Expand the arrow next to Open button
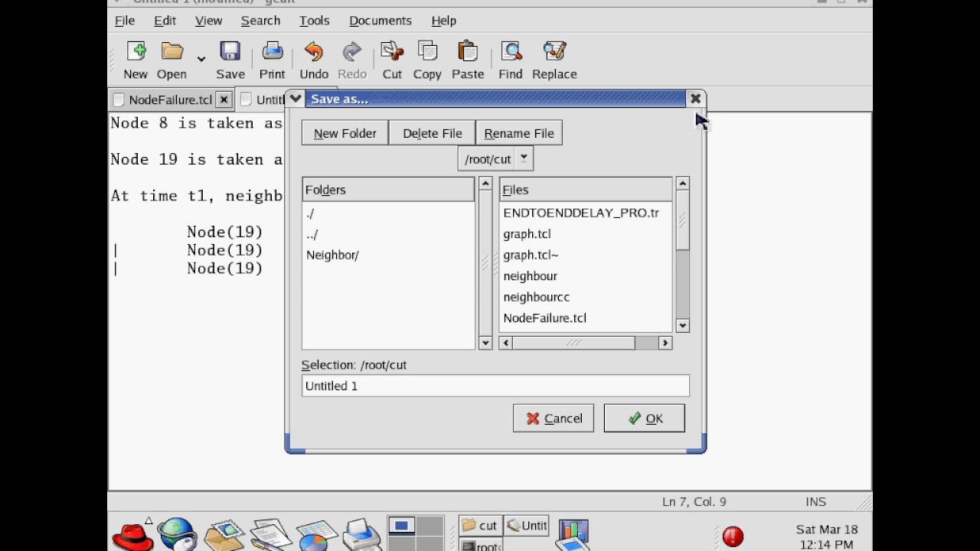This screenshot has height=551, width=980. click(201, 59)
